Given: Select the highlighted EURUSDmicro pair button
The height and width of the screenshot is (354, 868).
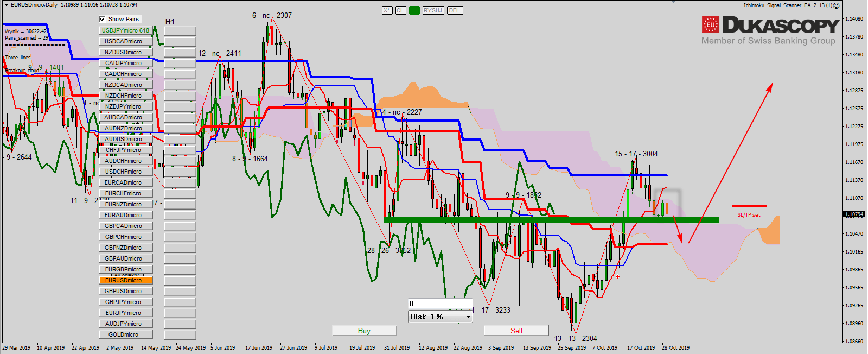Looking at the screenshot, I should coord(125,280).
